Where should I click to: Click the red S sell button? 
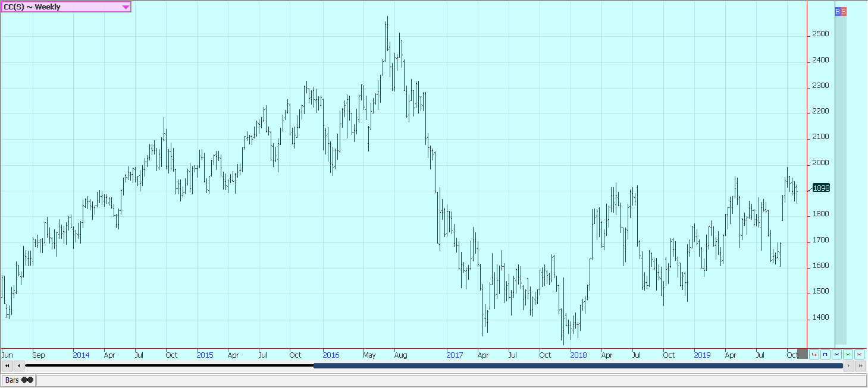point(844,11)
